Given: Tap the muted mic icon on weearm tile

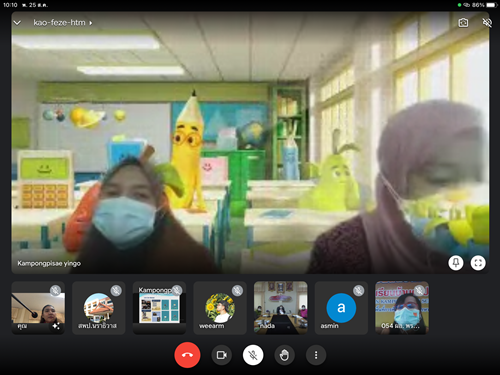Looking at the screenshot, I should [237, 291].
